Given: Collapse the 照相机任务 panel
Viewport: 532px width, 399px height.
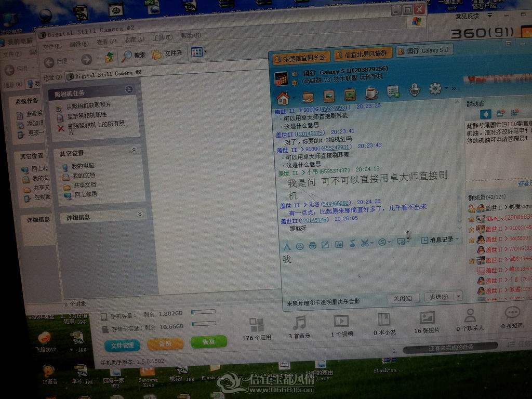Looking at the screenshot, I should 129,89.
